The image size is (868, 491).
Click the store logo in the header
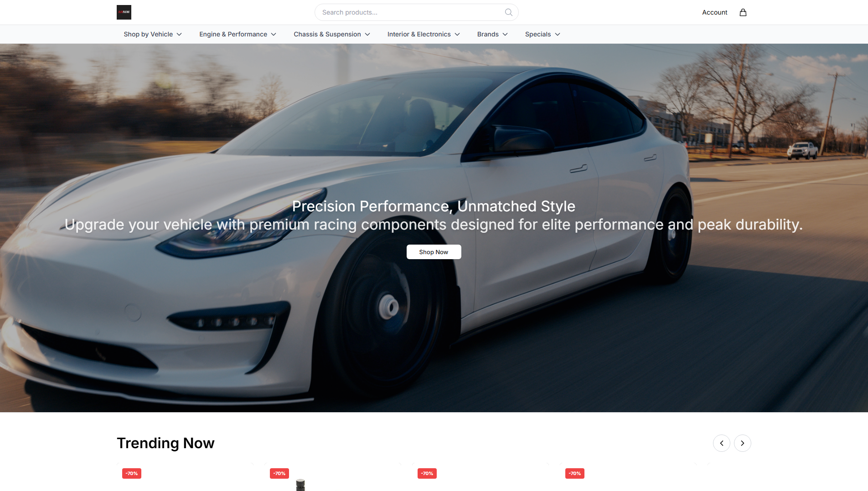coord(124,12)
